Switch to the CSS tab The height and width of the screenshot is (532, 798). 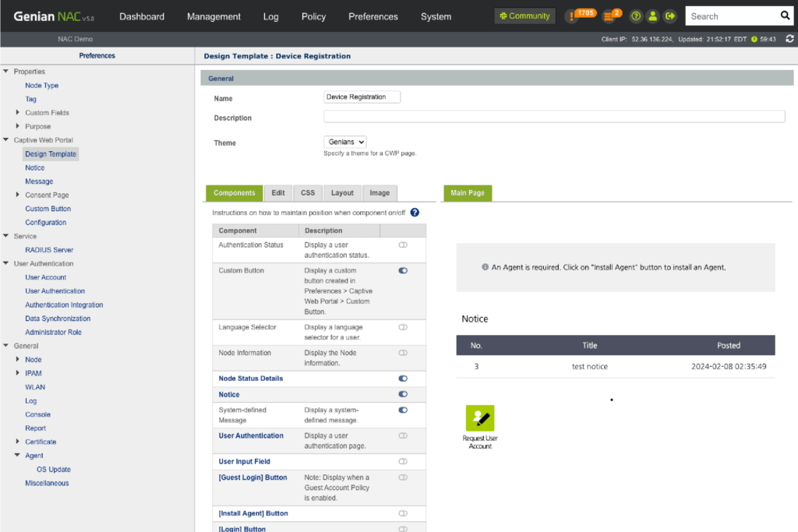click(x=308, y=193)
